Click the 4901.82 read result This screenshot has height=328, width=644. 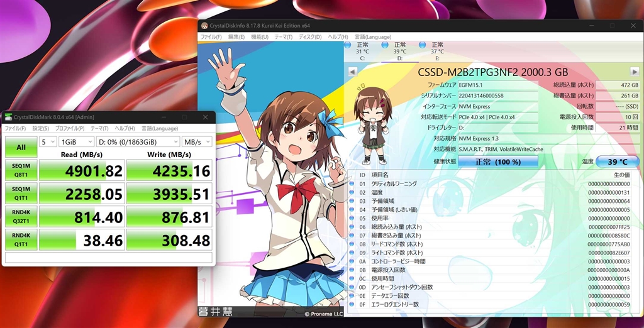[82, 170]
